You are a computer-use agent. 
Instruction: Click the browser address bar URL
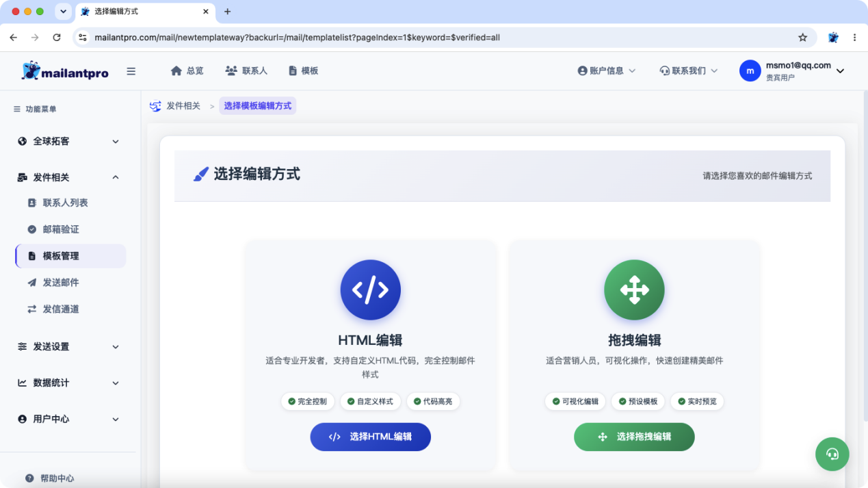298,38
